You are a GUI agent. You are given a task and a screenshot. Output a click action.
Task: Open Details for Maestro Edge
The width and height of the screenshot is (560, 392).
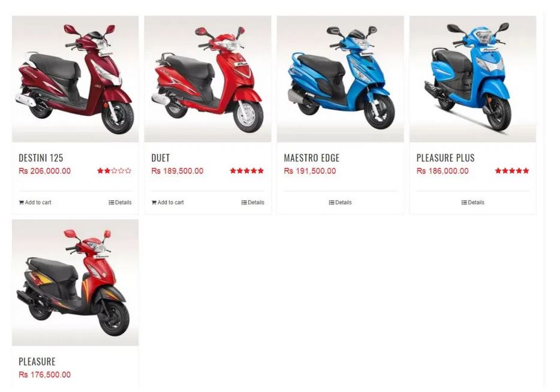point(341,203)
